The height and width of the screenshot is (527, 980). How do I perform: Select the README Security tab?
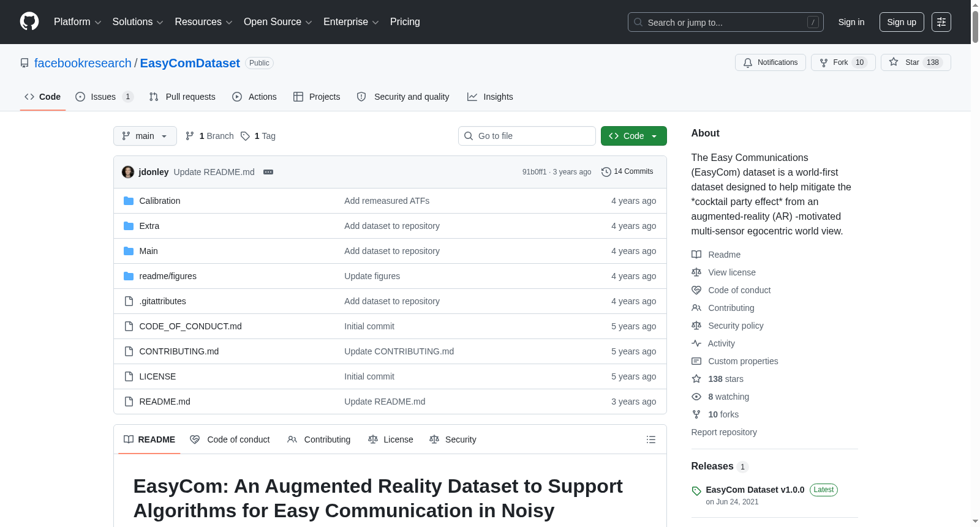[453, 439]
